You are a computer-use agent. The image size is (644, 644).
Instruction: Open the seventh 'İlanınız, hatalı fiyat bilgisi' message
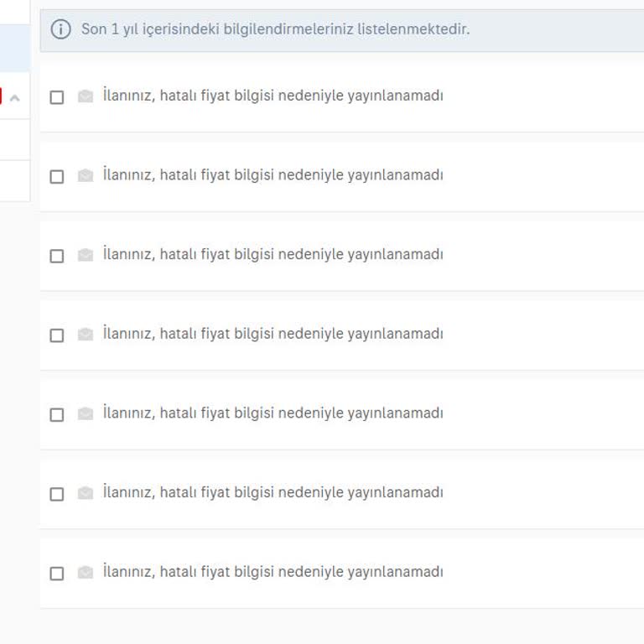tap(273, 572)
